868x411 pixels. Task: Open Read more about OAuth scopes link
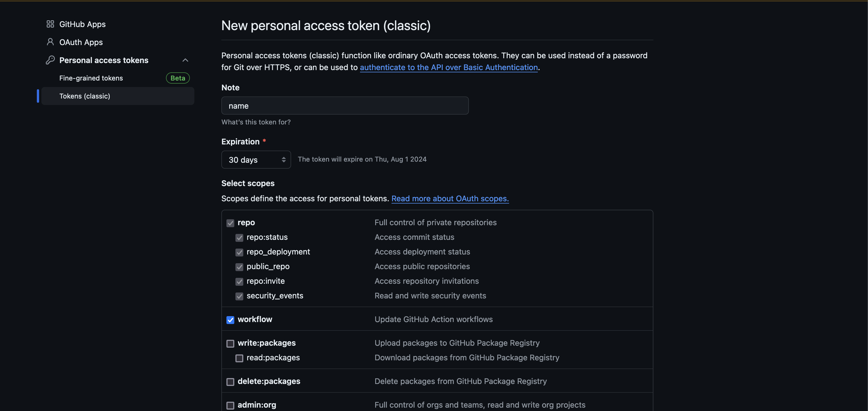tap(450, 198)
